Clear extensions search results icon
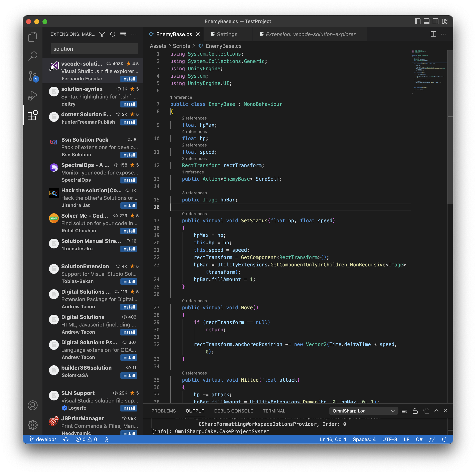 click(x=123, y=34)
